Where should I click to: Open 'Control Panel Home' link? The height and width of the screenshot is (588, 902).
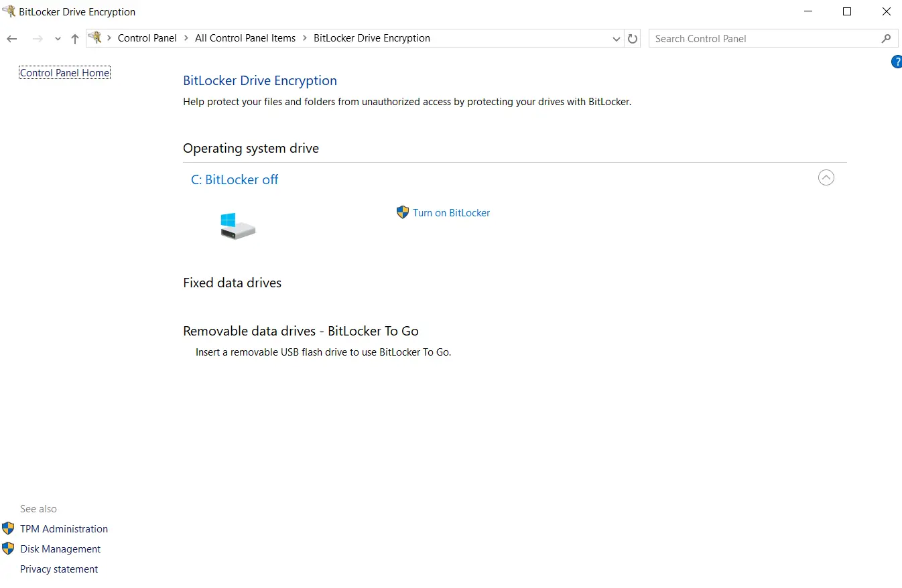click(x=64, y=73)
